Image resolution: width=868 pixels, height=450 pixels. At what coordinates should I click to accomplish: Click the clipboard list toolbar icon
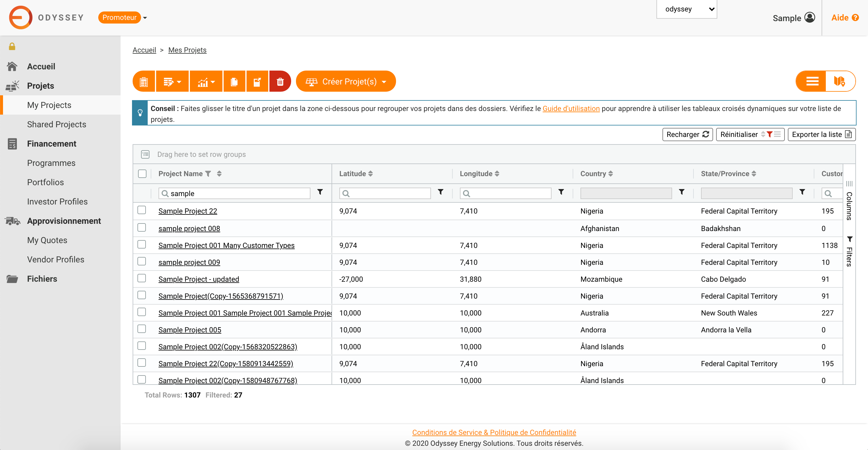pyautogui.click(x=144, y=81)
